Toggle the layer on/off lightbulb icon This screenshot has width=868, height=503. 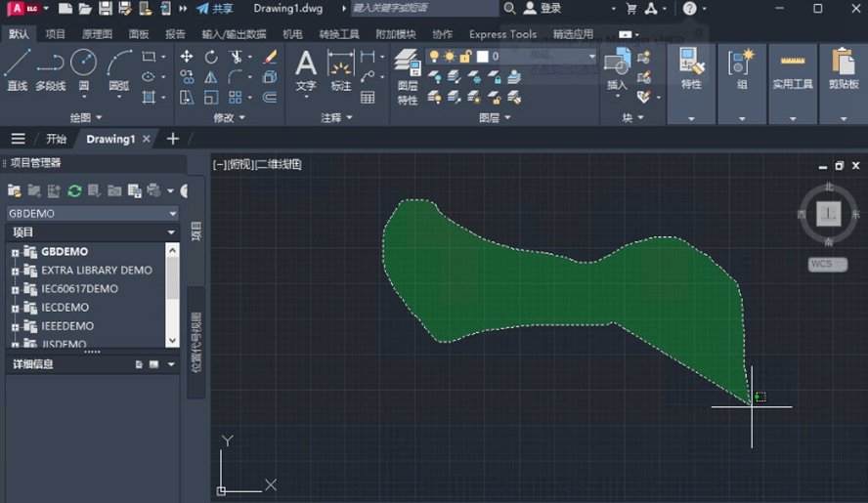pos(435,56)
